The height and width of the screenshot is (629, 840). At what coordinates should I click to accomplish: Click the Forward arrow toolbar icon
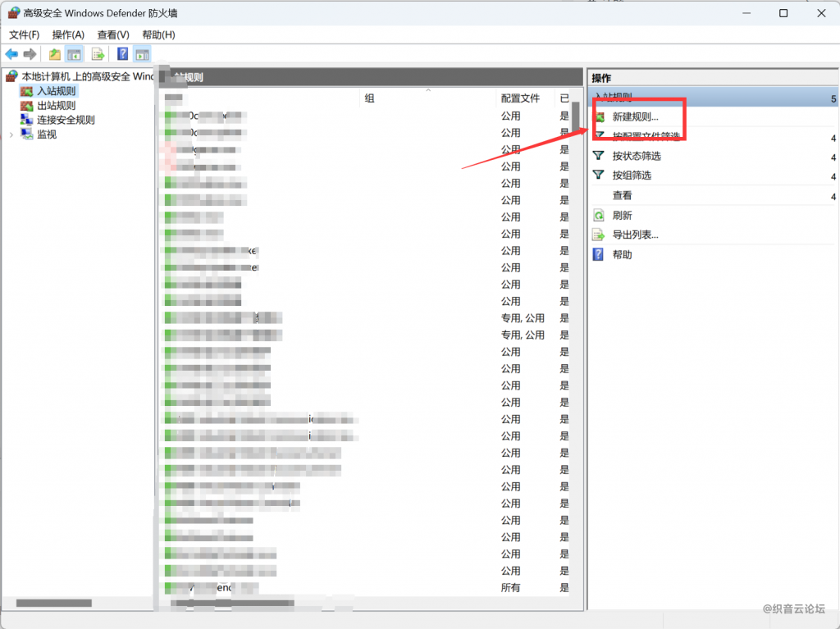30,54
